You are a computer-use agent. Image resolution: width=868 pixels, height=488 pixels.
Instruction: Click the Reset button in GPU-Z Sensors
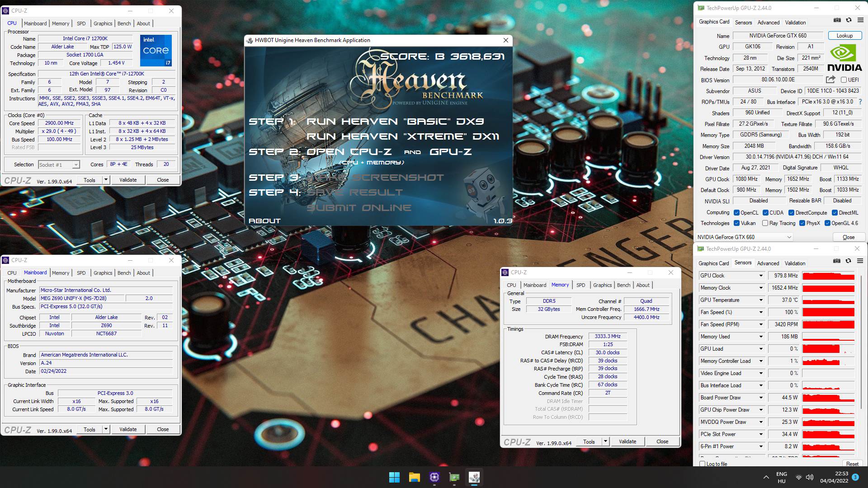pyautogui.click(x=852, y=464)
